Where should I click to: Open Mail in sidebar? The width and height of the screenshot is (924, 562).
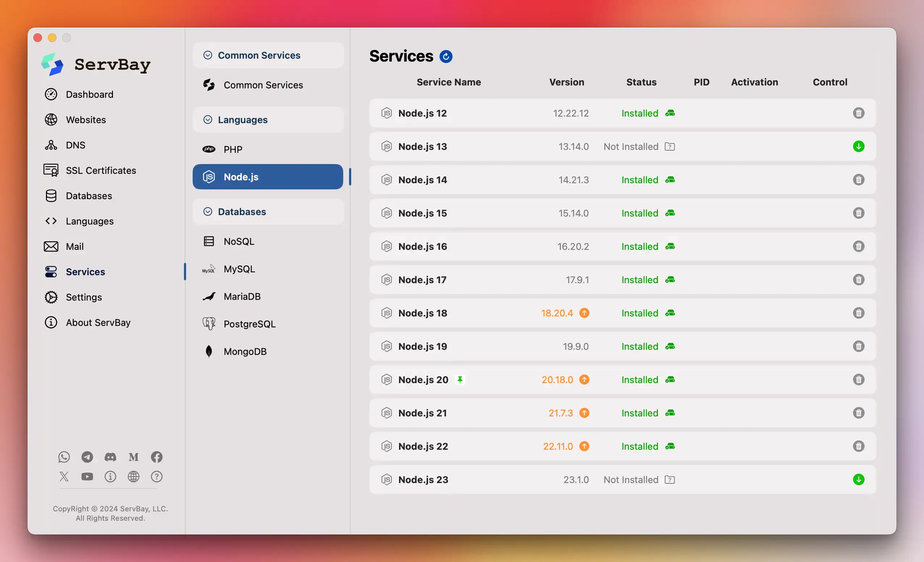(x=64, y=247)
